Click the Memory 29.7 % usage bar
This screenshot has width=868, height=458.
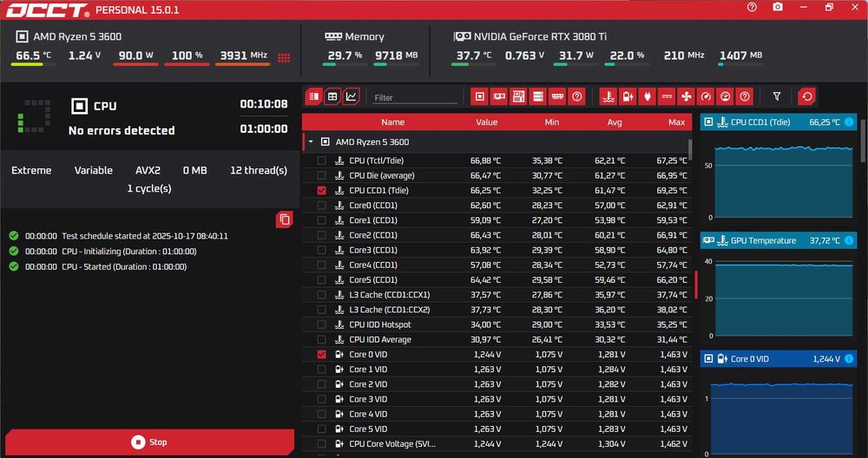(345, 64)
